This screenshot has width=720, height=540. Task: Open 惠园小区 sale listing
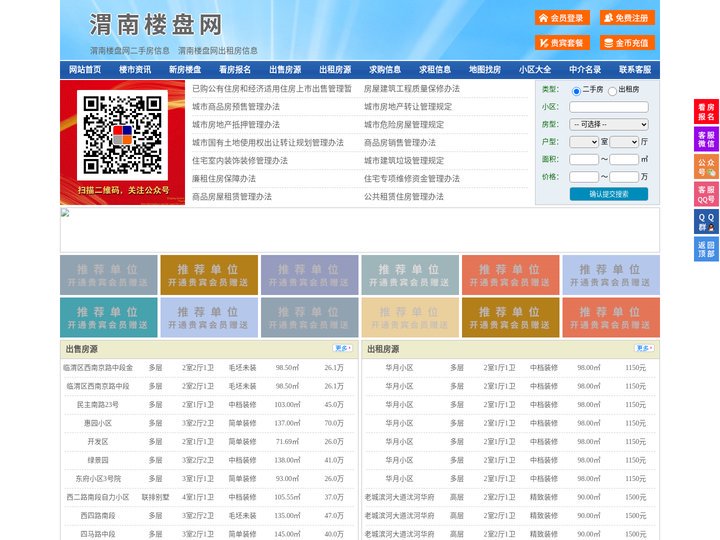click(x=98, y=423)
